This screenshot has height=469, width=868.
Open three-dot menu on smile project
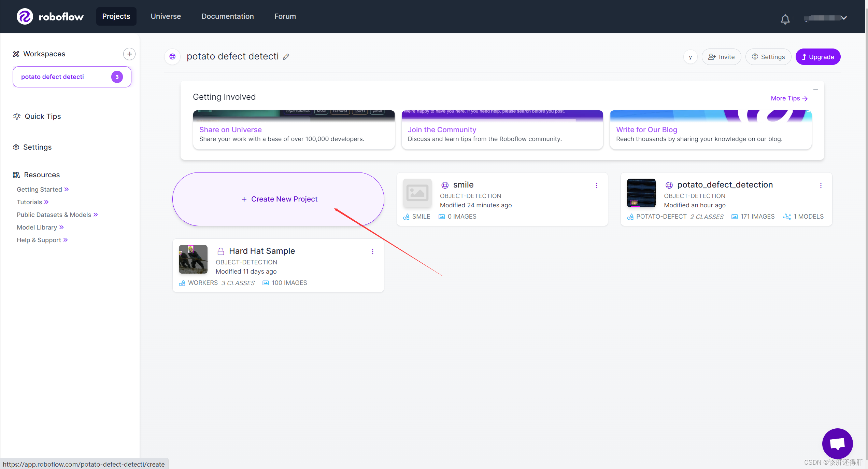597,185
